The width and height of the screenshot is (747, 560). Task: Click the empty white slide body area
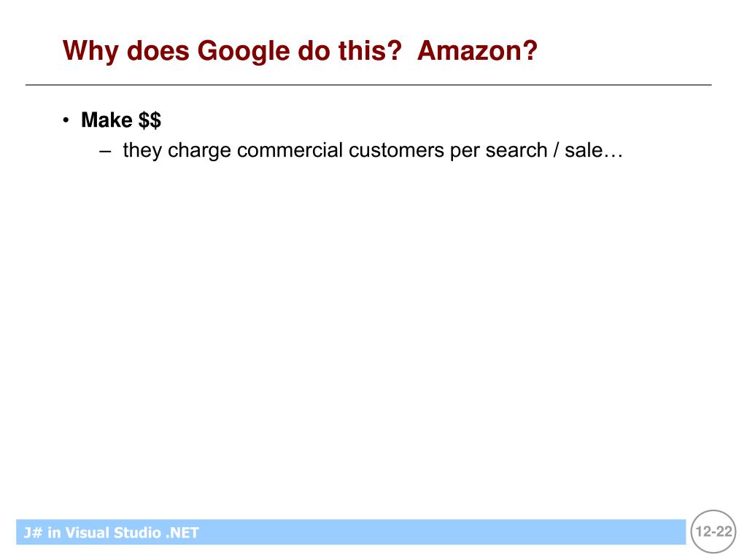pos(371,333)
